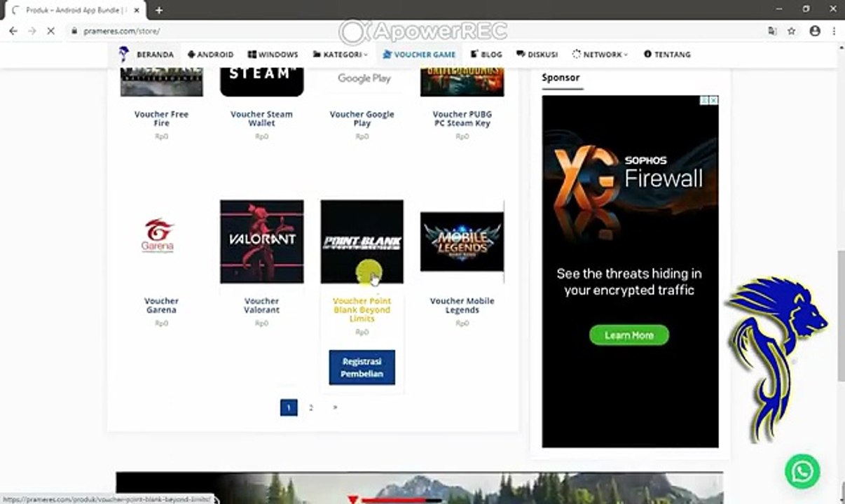Click the vertical page scrollbar thumb
Viewport: 845px width, 504px height.
[x=841, y=315]
